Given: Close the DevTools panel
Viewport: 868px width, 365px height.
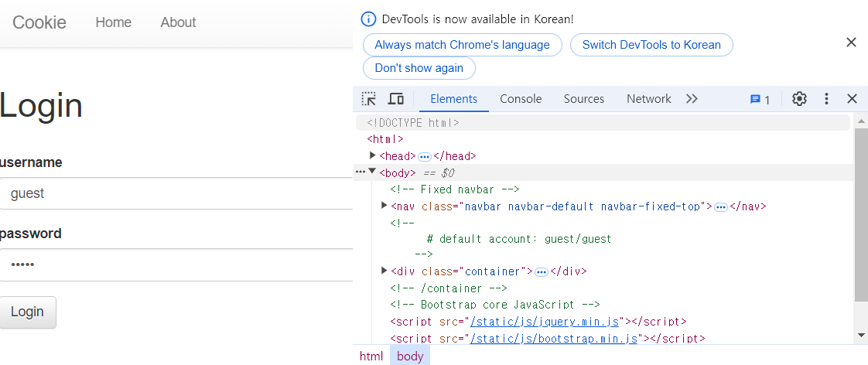Looking at the screenshot, I should pyautogui.click(x=852, y=99).
